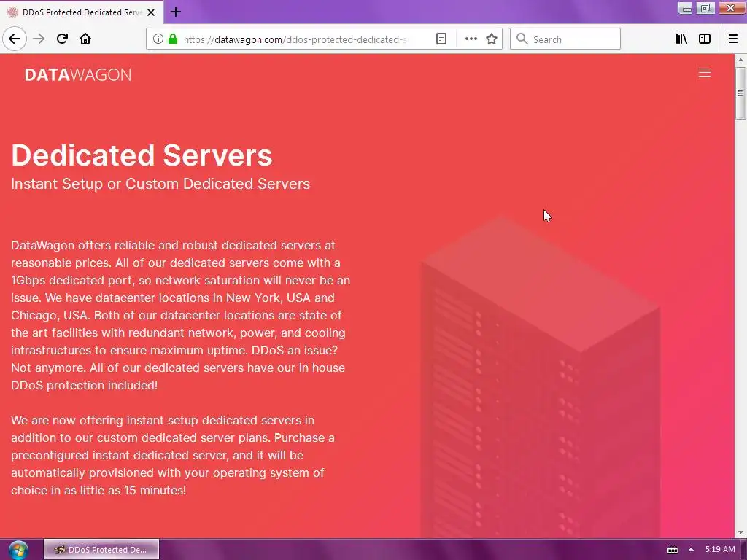Click the DataWagon logo
Viewport: 747px width, 560px height.
[77, 75]
